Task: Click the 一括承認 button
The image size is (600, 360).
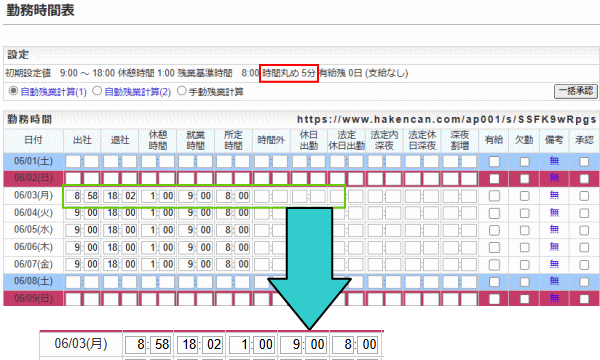Action: point(576,91)
